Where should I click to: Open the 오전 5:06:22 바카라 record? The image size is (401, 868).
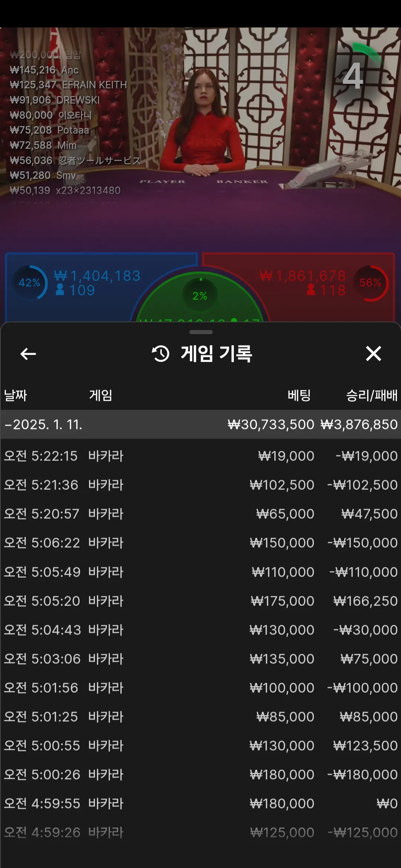pyautogui.click(x=200, y=543)
